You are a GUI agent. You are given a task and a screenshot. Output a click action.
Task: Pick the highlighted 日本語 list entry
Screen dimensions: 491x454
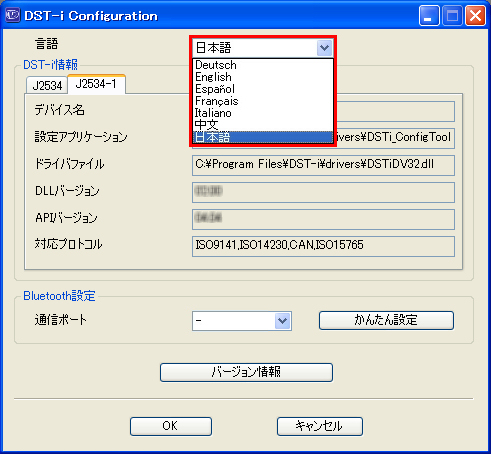[x=263, y=137]
